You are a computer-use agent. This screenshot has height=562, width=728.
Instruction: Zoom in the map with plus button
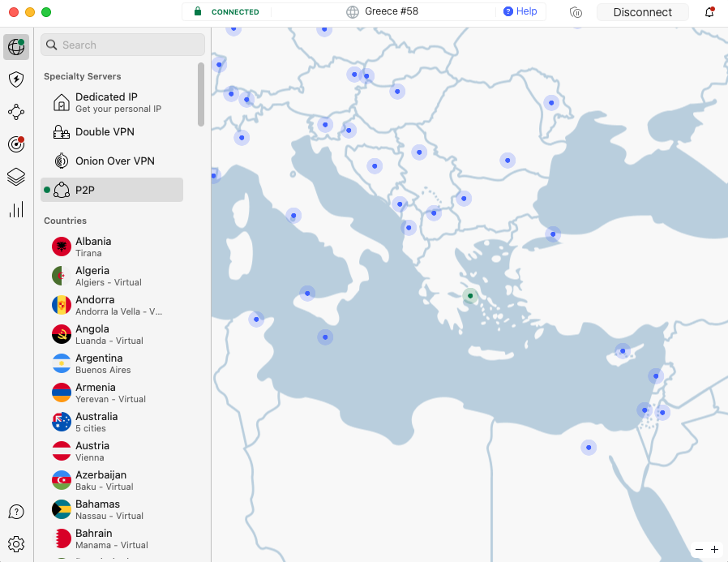[x=714, y=550]
